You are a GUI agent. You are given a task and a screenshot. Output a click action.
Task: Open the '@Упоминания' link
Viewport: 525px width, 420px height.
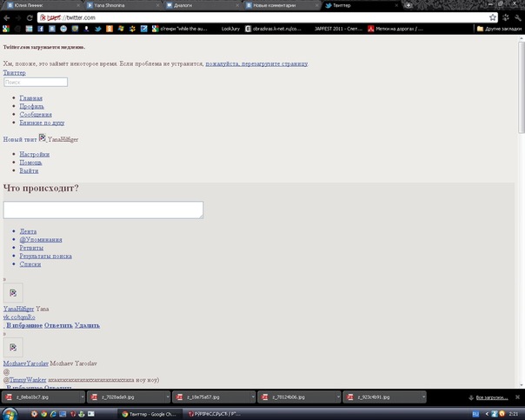pyautogui.click(x=41, y=239)
